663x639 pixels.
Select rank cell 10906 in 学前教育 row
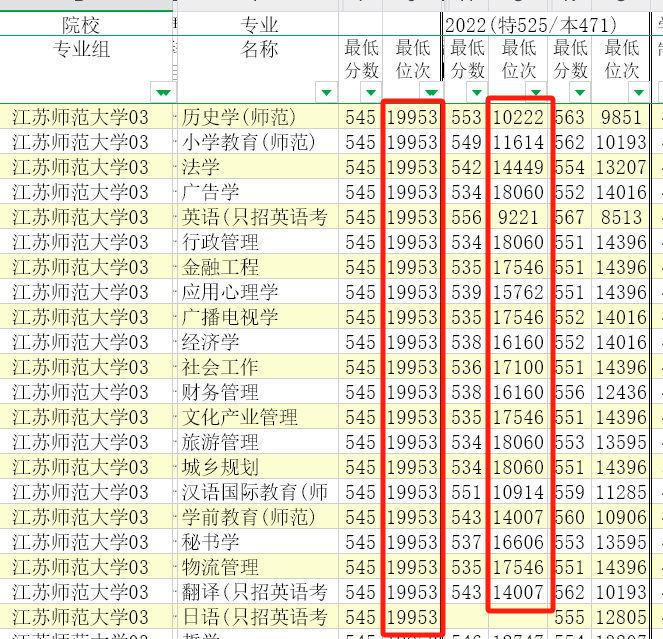pos(621,517)
